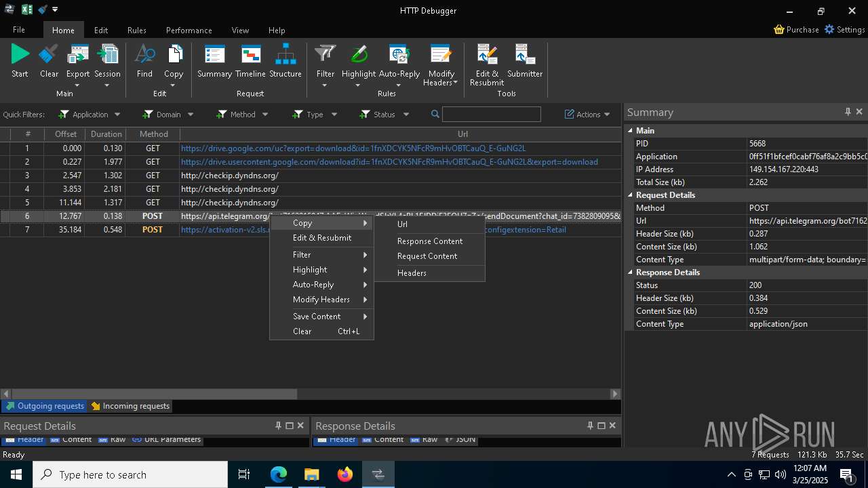Viewport: 868px width, 488px height.
Task: Collapse the Request Details section in Summary
Action: tap(630, 195)
